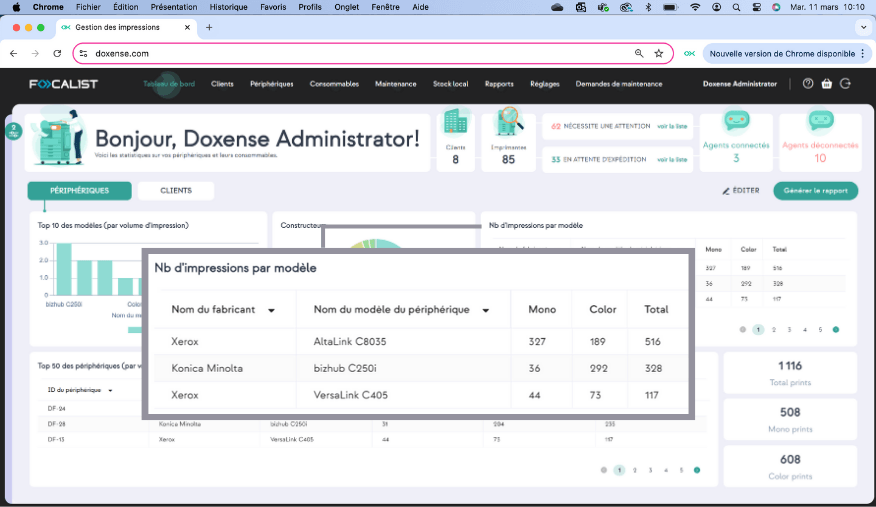Image resolution: width=876 pixels, height=507 pixels.
Task: Click the green extension icon beside address bar
Action: (x=689, y=54)
